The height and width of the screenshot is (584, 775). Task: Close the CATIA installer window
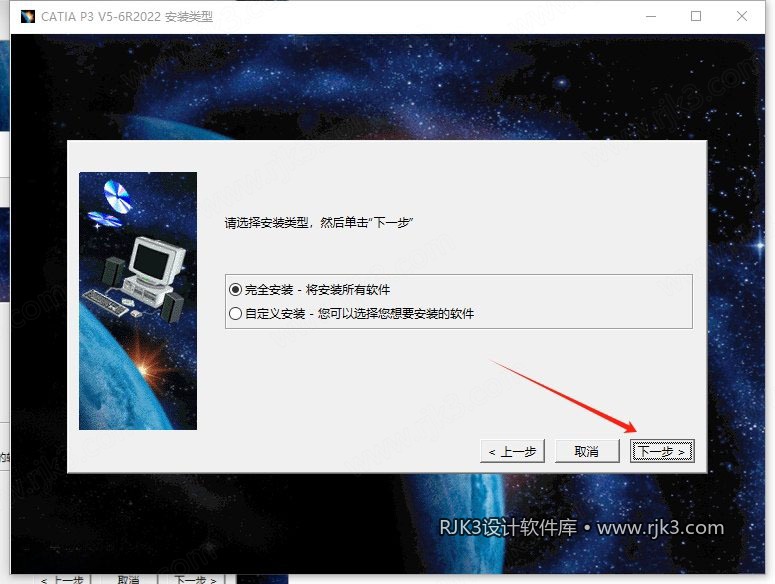[741, 16]
